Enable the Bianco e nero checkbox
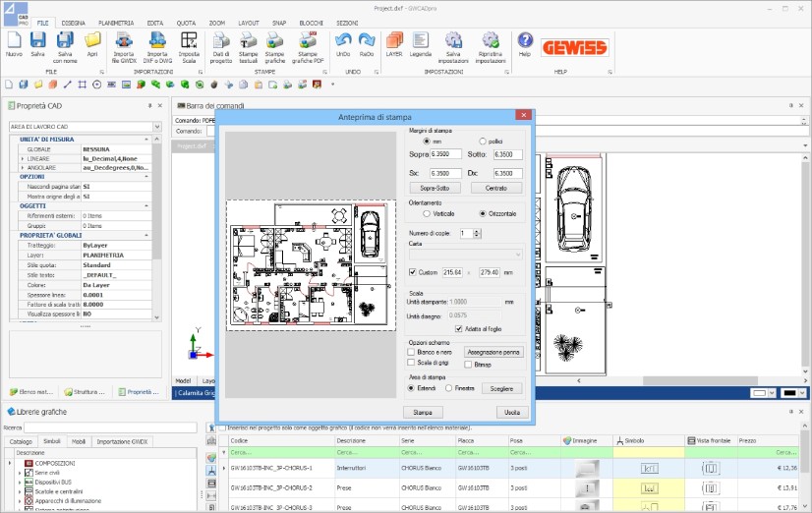Screen dimensions: 812x513 pos(411,352)
